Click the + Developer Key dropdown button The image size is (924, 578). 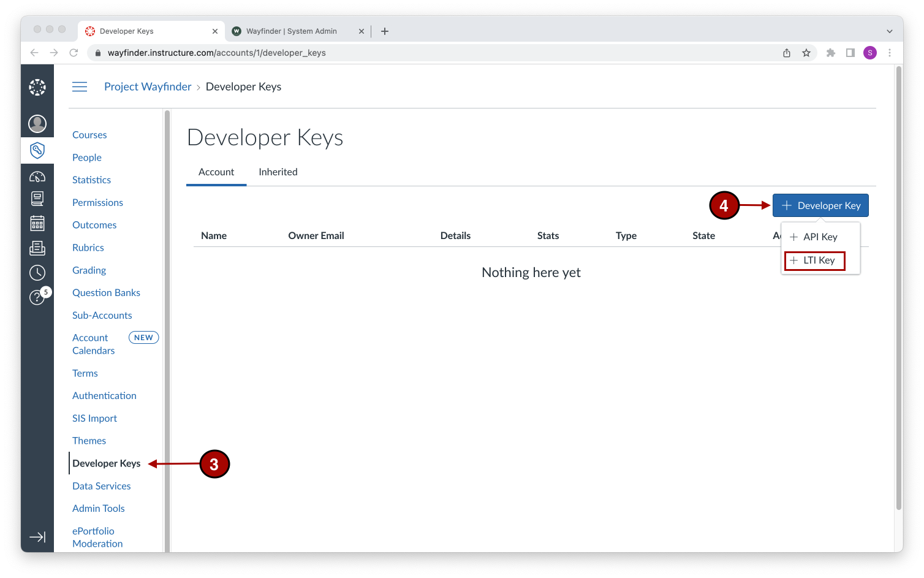point(820,205)
